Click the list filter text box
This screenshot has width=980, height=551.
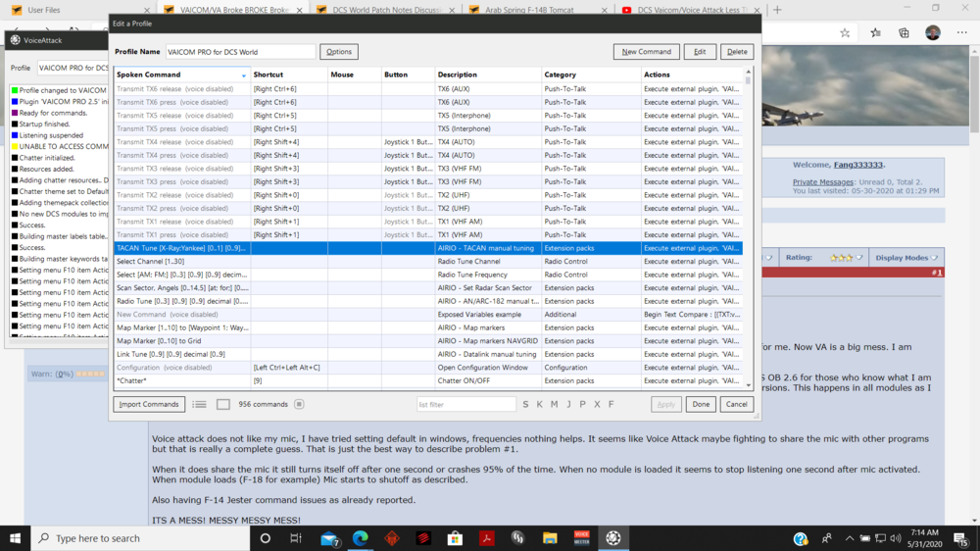(466, 405)
